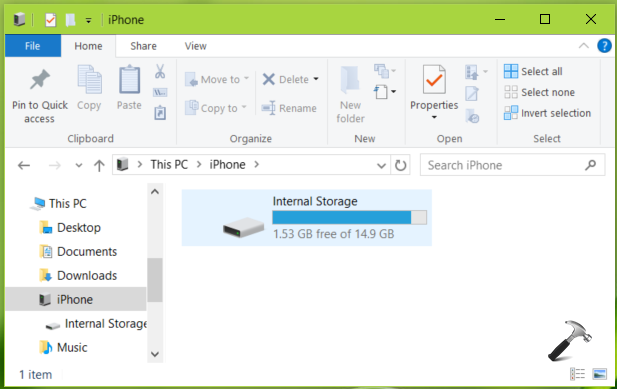Click the Delete button with X icon
The image size is (617, 389).
286,79
